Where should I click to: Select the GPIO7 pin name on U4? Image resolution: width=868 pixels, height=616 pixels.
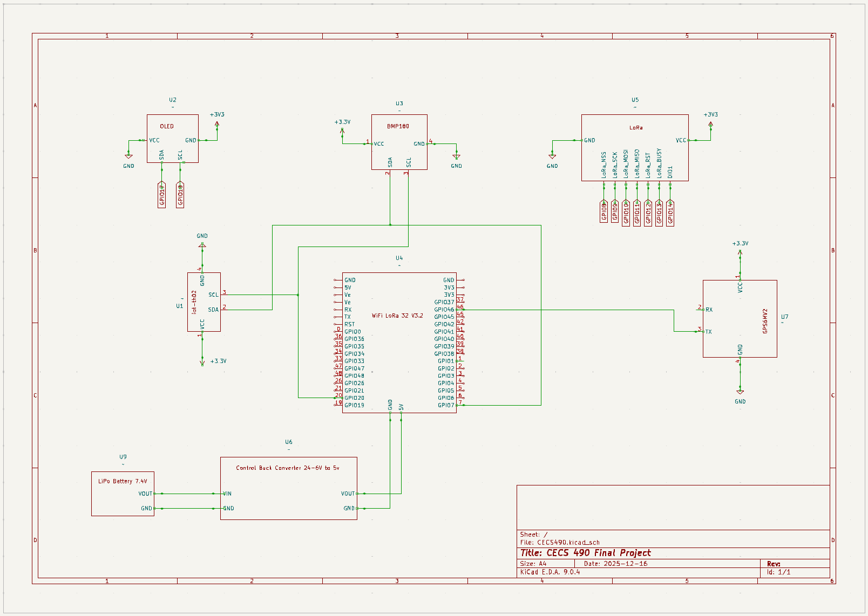[x=446, y=405]
